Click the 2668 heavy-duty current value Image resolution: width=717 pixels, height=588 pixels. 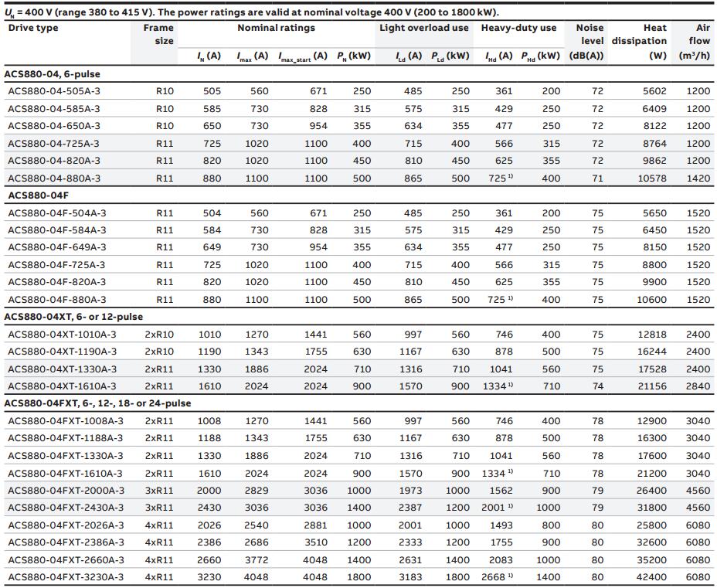click(494, 577)
